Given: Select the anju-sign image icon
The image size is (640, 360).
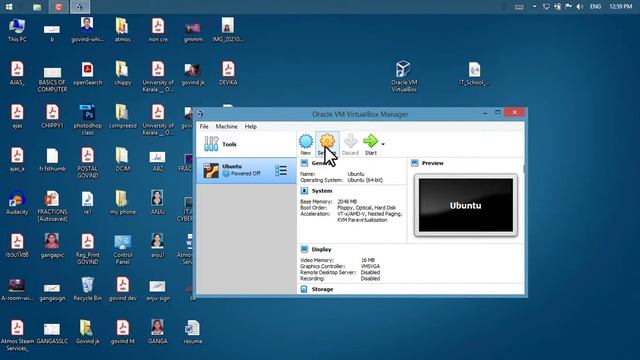Looking at the screenshot, I should click(158, 291).
